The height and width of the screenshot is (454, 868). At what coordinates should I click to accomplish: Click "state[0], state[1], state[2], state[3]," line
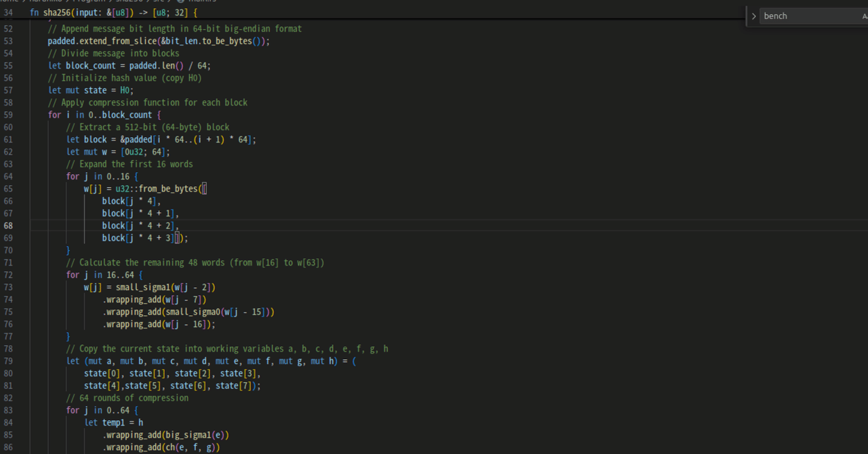point(172,373)
